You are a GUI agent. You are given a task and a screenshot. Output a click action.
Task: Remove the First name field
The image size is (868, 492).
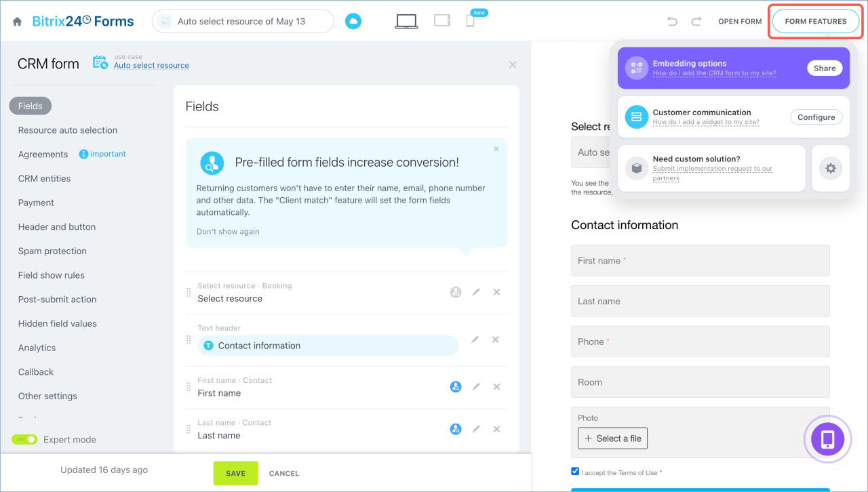point(496,387)
